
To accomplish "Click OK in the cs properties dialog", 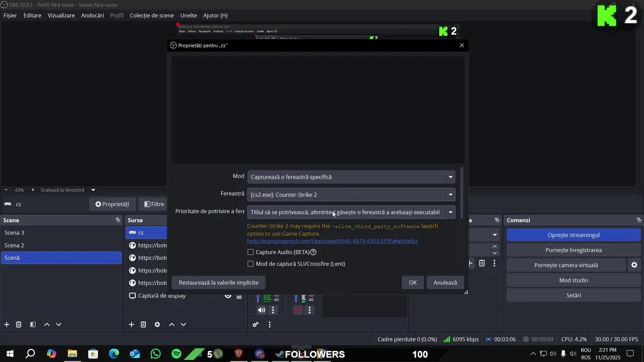I will point(413,283).
